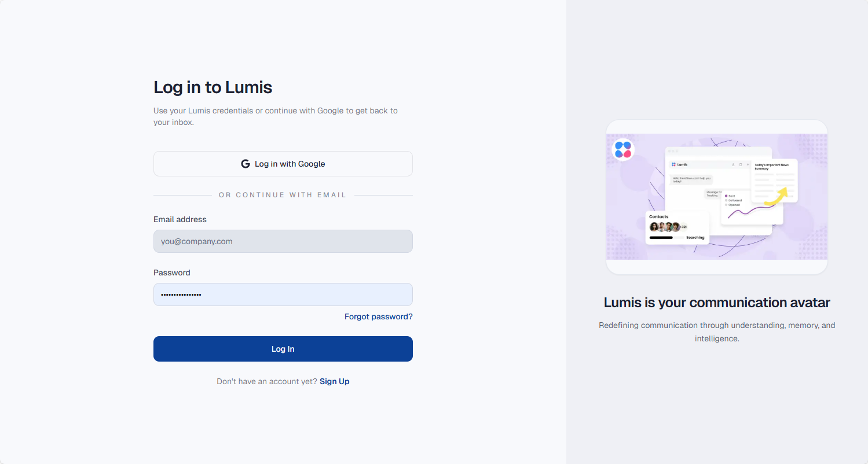Open the Forgot password? link
Image resolution: width=868 pixels, height=464 pixels.
pos(378,316)
